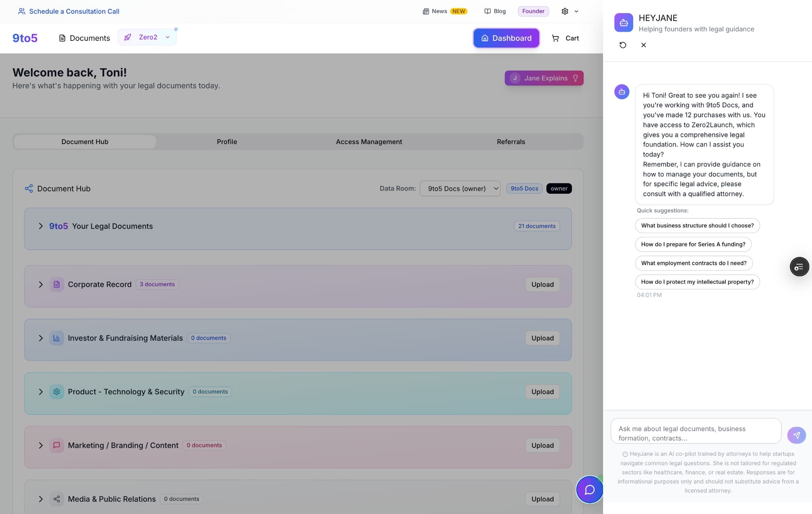
Task: Expand the Corporate Record section
Action: pyautogui.click(x=40, y=285)
